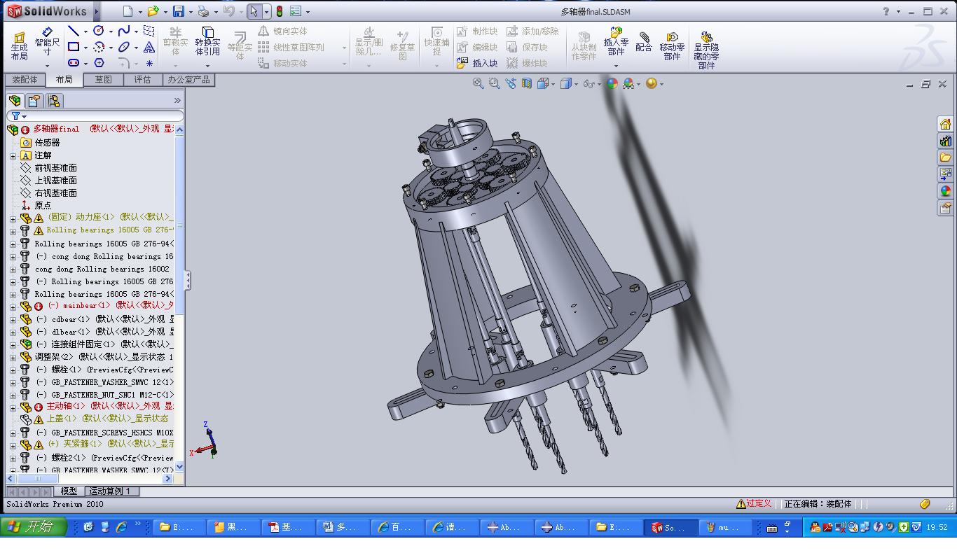Open SolidWorks main menu flyout arrow
The width and height of the screenshot is (957, 560).
tap(97, 11)
